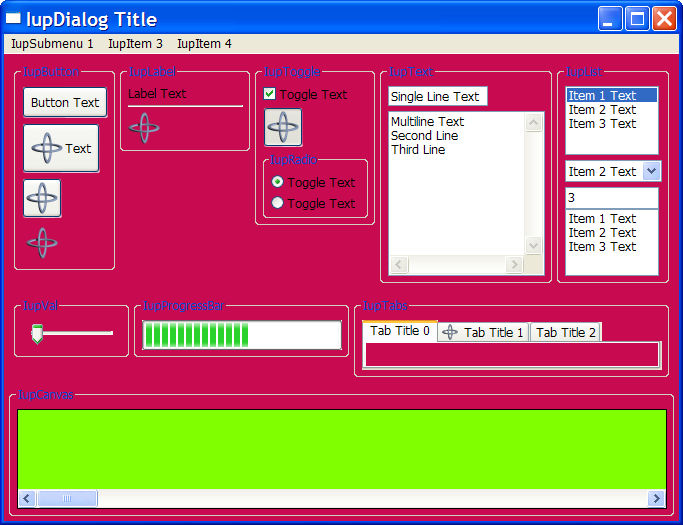
Task: Click the multiline text scroll down arrow
Action: click(x=533, y=245)
